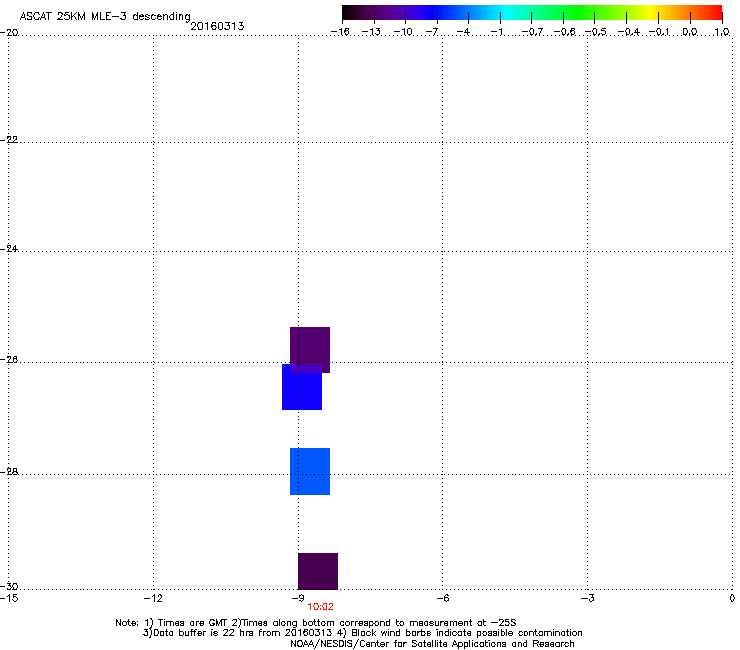The height and width of the screenshot is (650, 740).
Task: Click the -24 latitude axis label
Action: (x=9, y=248)
